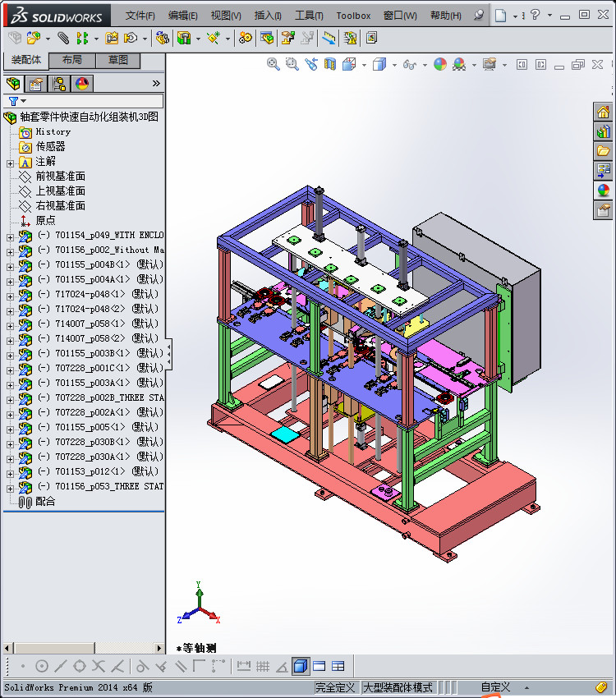Select the 装配体 tab
Screen dimensions: 616x698
(25, 60)
